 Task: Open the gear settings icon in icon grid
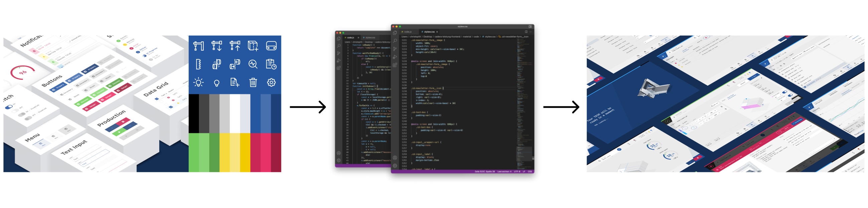click(x=271, y=82)
